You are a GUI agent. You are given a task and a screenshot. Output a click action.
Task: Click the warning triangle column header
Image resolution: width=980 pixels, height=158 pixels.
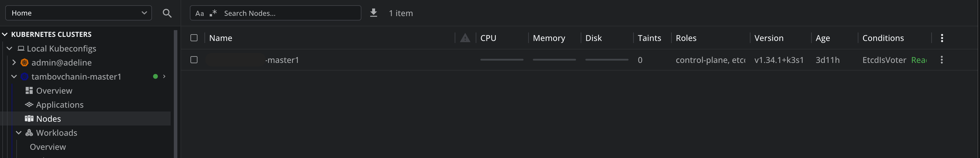[465, 38]
